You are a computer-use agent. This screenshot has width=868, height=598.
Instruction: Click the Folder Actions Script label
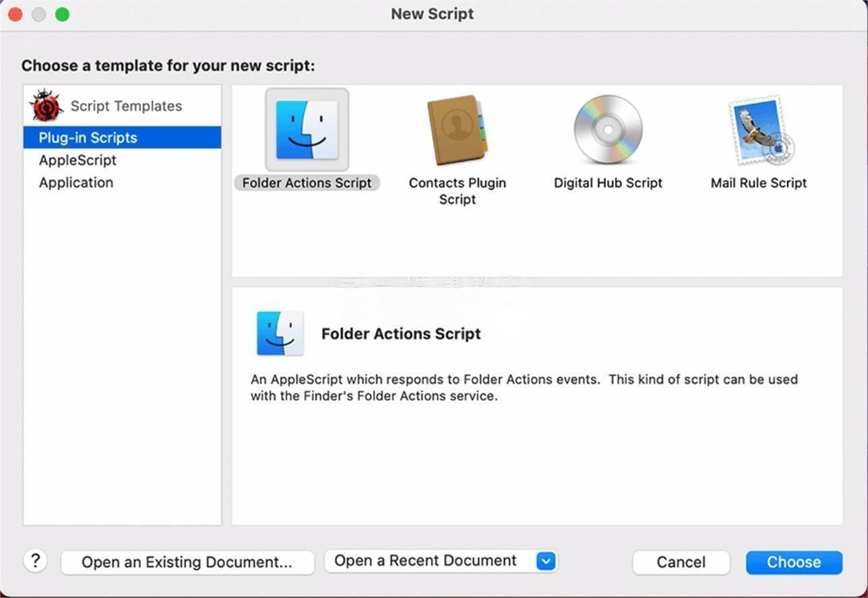[307, 183]
